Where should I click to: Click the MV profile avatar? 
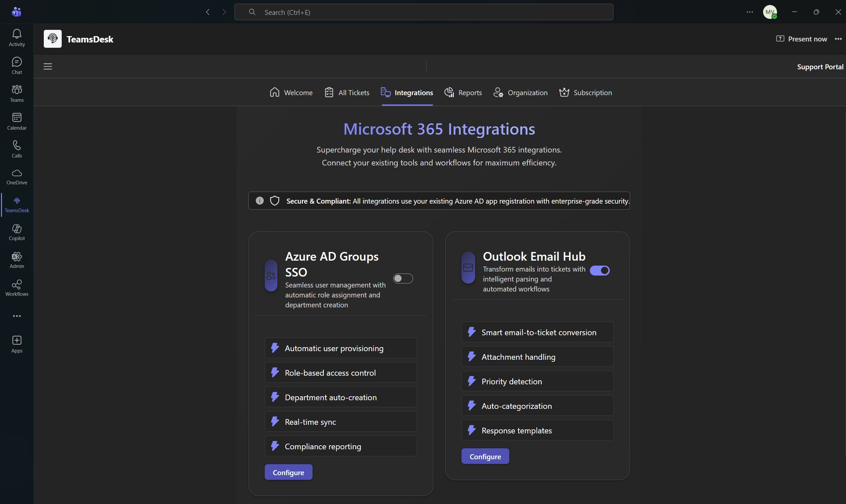(770, 12)
